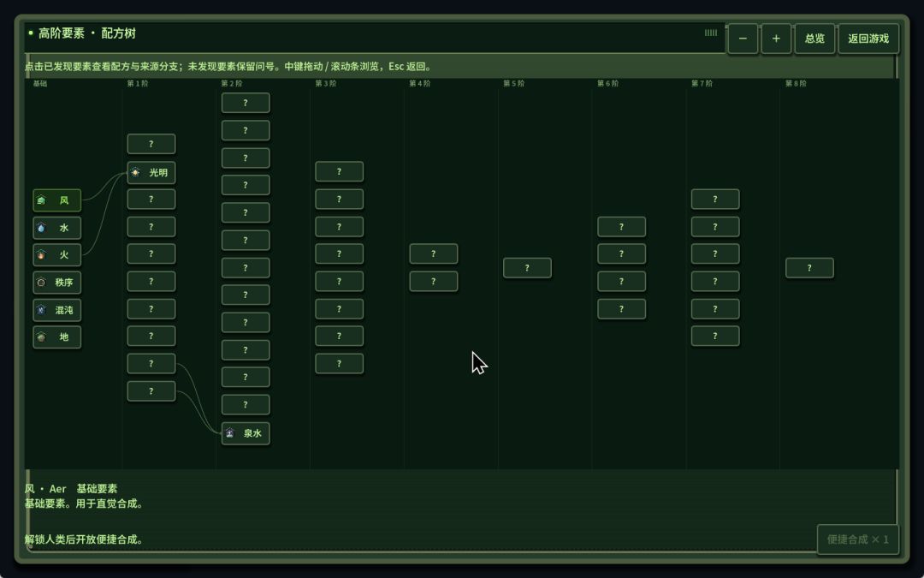Click the grip handle in the title bar
Screen dimensions: 924x578
(x=711, y=33)
